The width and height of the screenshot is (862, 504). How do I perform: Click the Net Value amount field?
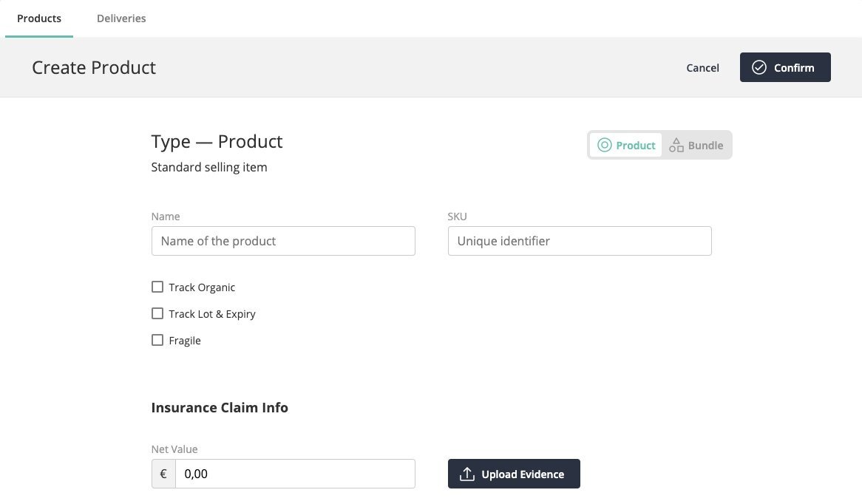pos(295,474)
